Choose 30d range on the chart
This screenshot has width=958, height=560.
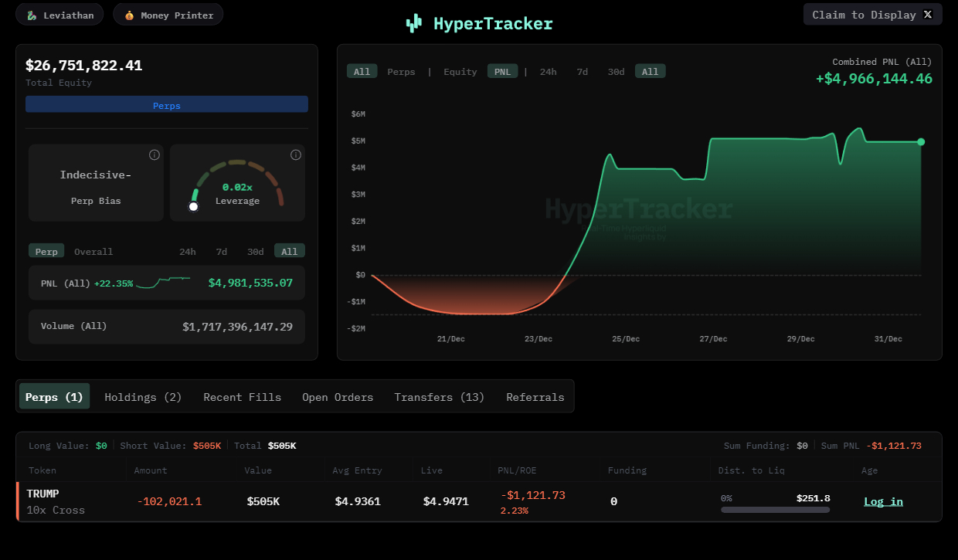[616, 72]
